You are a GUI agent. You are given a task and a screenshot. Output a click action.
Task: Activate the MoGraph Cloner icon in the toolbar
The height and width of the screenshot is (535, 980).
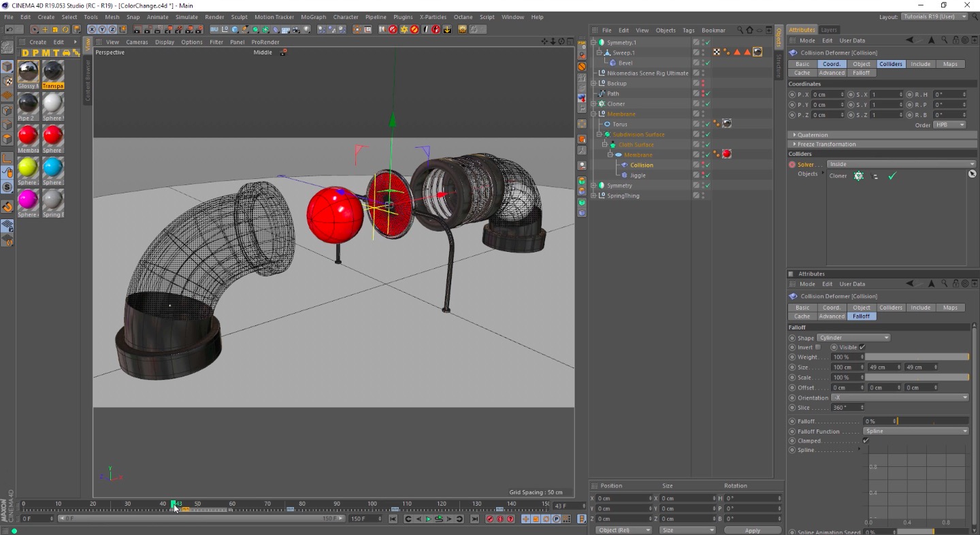point(266,30)
